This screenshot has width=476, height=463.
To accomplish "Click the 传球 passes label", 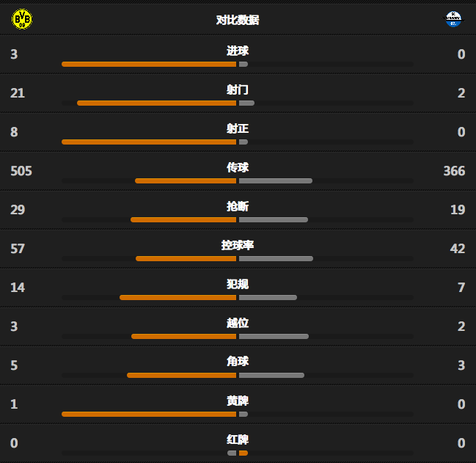I will [238, 167].
